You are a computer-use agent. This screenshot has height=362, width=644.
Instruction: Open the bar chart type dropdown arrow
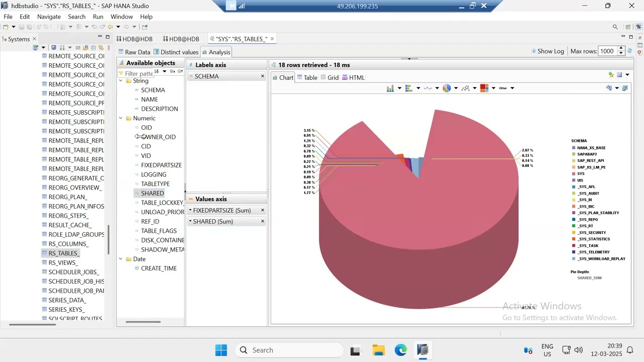tap(399, 88)
